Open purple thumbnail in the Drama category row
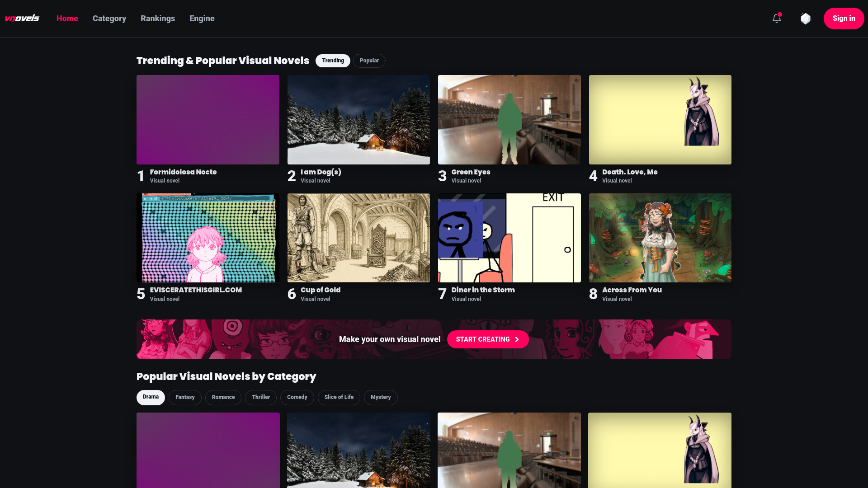The height and width of the screenshot is (488, 868). pos(208,450)
